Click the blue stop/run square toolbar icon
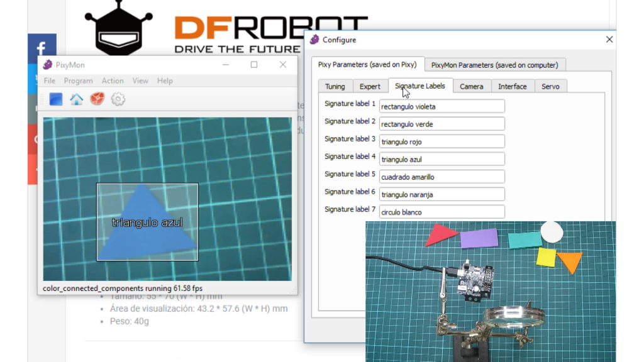Image resolution: width=644 pixels, height=362 pixels. click(56, 99)
